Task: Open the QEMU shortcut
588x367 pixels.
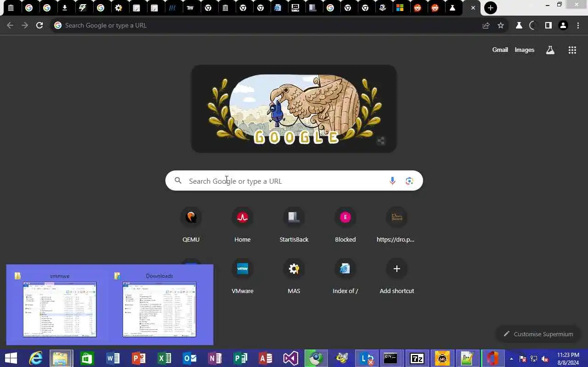Action: click(x=191, y=225)
